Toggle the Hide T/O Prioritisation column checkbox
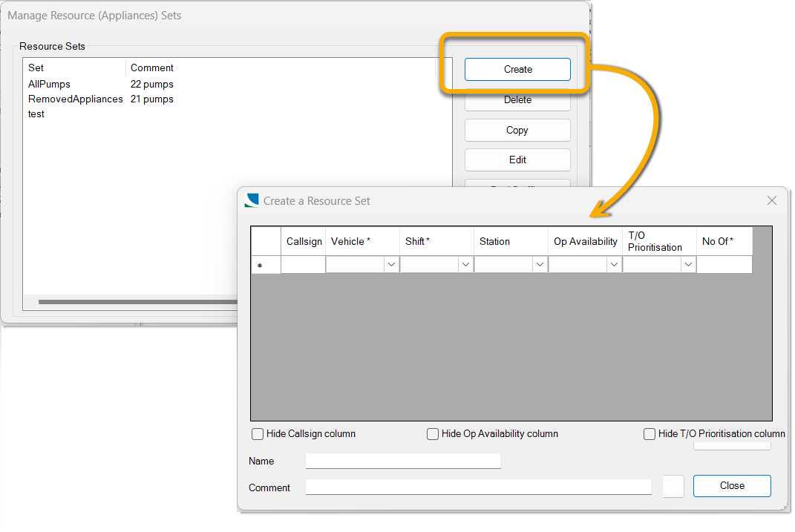The width and height of the screenshot is (795, 532). [x=649, y=434]
